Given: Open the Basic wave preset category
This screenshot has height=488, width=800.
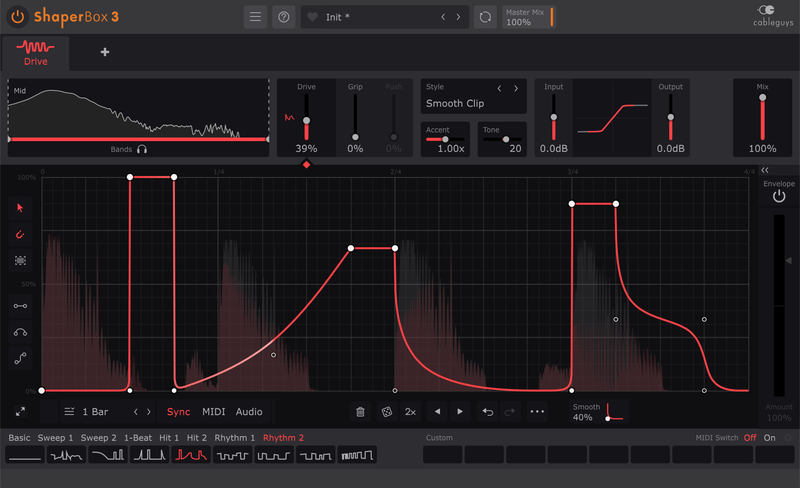Looking at the screenshot, I should coord(19,438).
